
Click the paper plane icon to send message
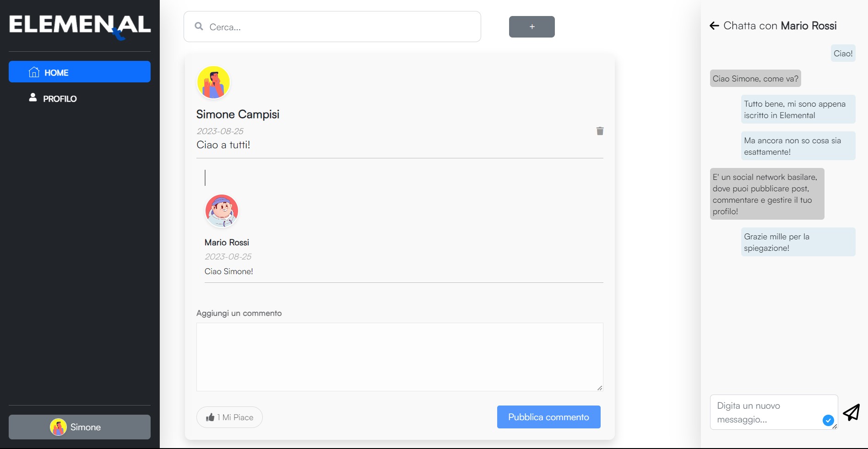click(851, 412)
